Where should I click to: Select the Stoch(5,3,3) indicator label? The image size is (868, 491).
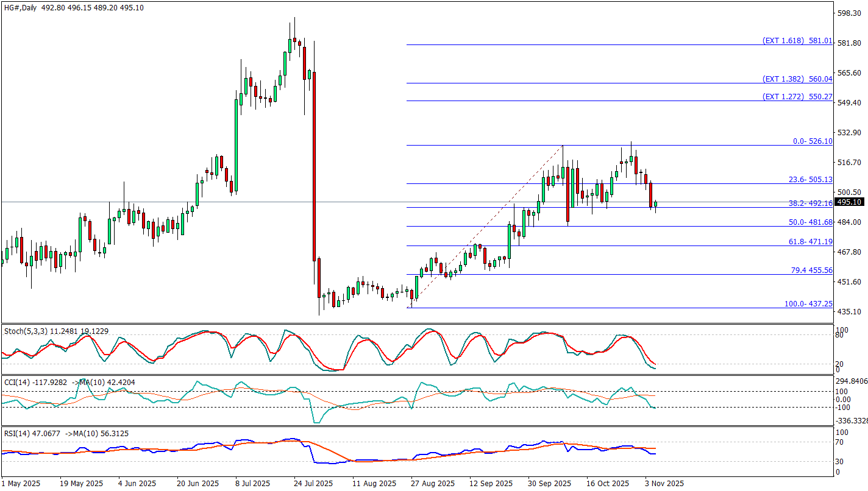tap(24, 331)
